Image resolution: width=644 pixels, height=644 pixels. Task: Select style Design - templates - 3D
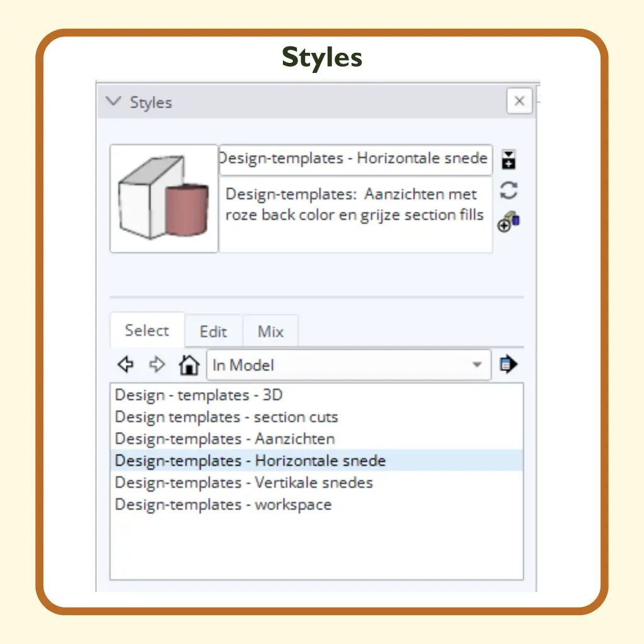[x=317, y=395]
